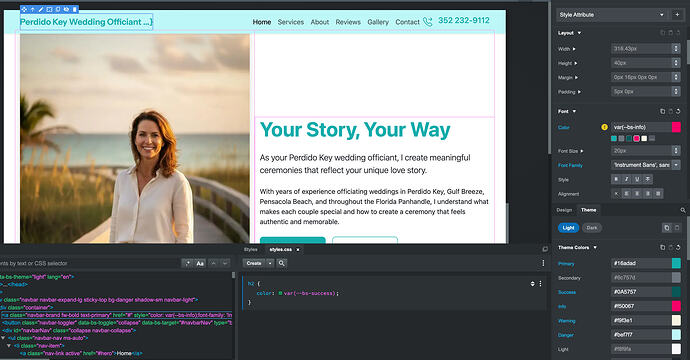Open the three-dot menu of the CSS editor
690x360 pixels.
543,263
